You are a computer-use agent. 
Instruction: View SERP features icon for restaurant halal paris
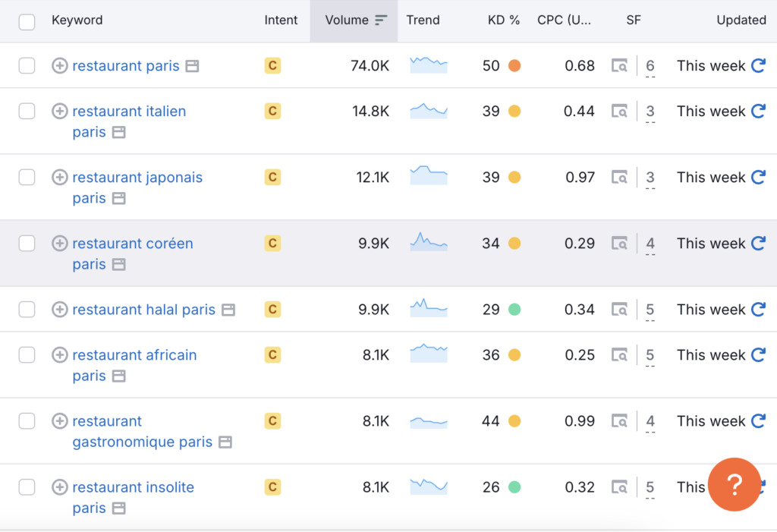(x=619, y=310)
